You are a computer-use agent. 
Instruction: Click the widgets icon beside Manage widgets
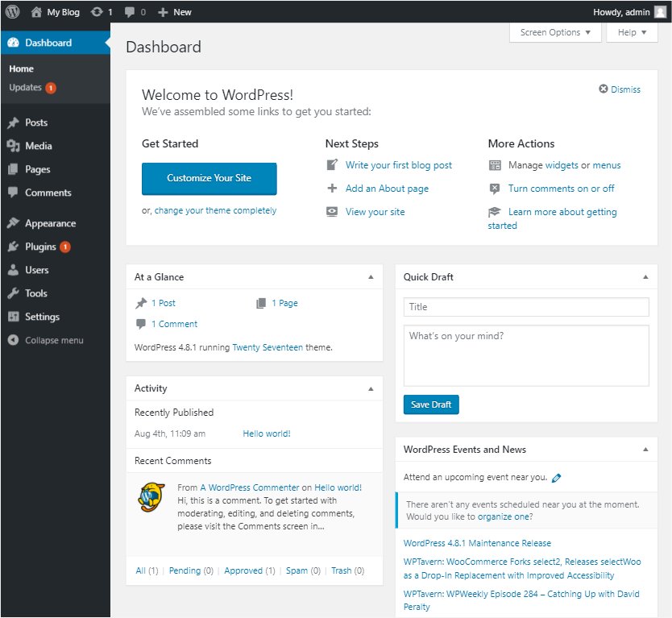tap(495, 165)
